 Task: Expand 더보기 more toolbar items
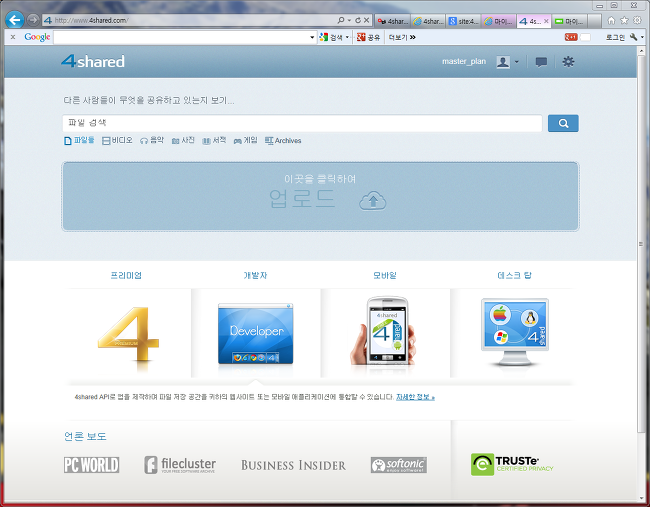[402, 37]
